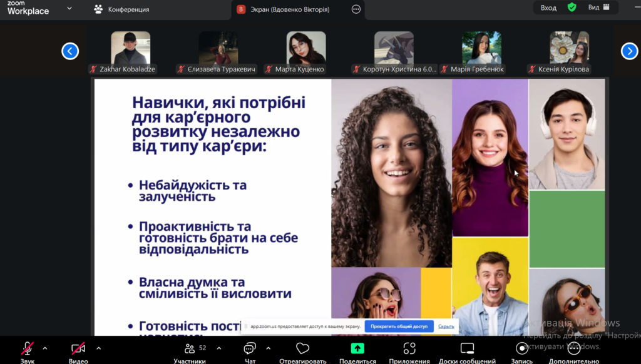641x364 pixels.
Task: Open the Приложения apps icon
Action: [409, 348]
